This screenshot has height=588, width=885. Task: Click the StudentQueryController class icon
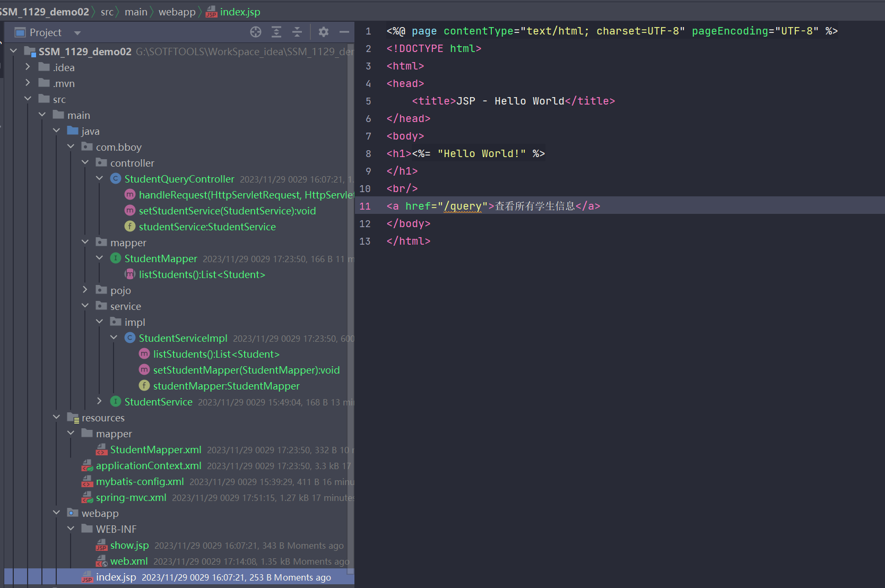pos(116,178)
